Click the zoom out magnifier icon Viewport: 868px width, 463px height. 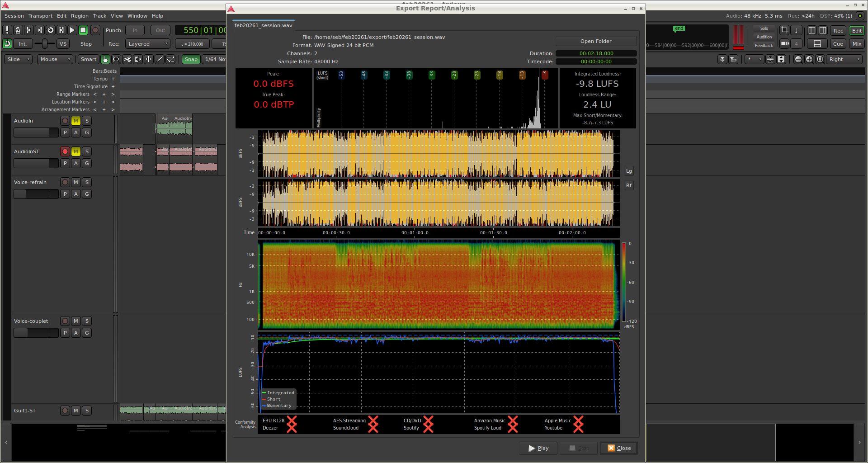tap(798, 59)
